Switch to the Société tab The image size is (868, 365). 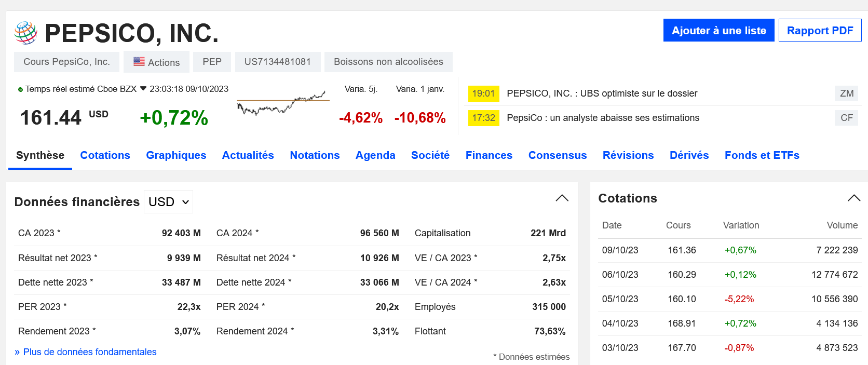pos(430,155)
